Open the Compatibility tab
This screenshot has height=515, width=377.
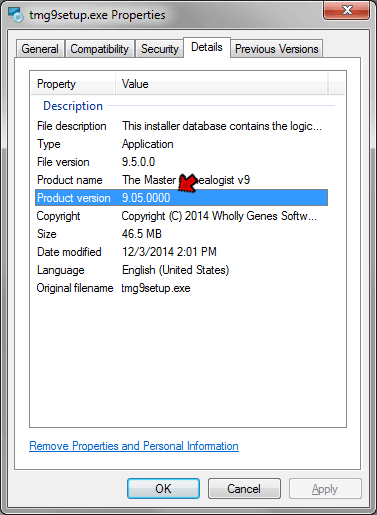tap(99, 49)
